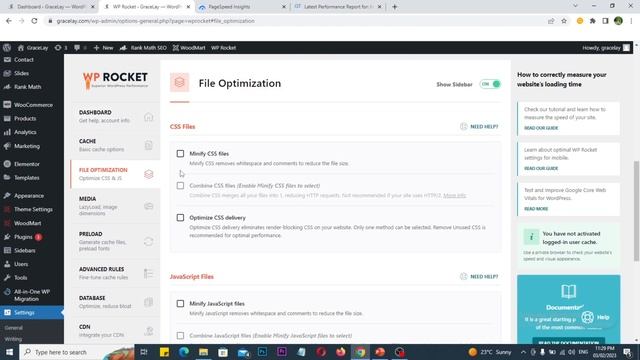Image resolution: width=640 pixels, height=360 pixels.
Task: Open the Preload settings tab
Action: pyautogui.click(x=116, y=241)
